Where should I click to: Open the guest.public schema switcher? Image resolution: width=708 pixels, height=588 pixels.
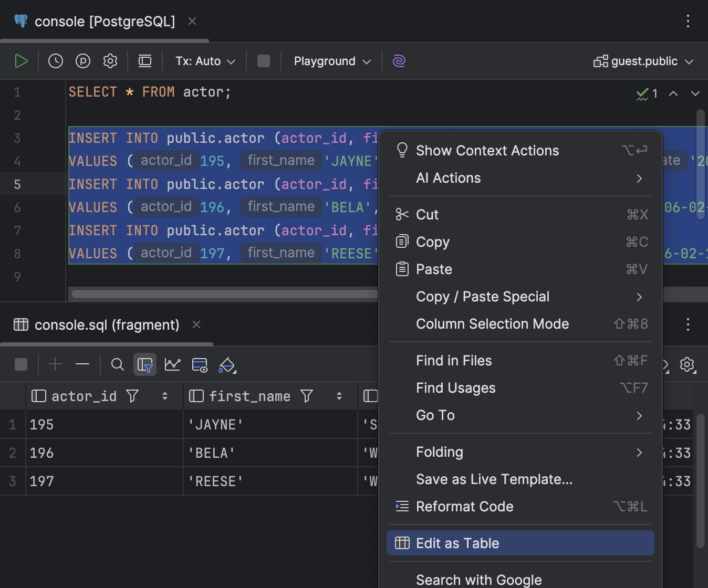coord(643,61)
